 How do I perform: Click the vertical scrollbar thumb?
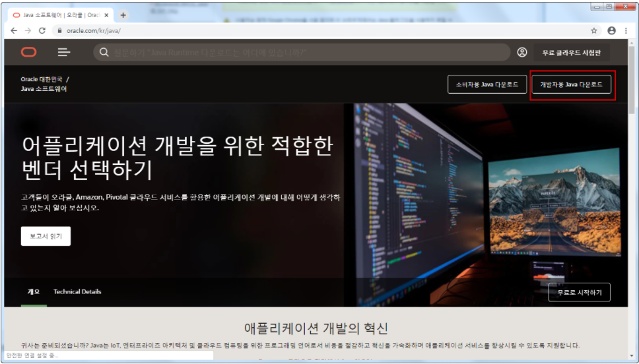click(x=632, y=79)
